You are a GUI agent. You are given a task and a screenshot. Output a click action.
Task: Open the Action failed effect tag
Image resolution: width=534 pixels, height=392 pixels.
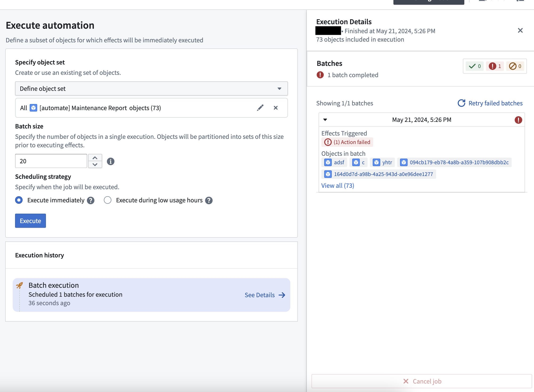pos(347,142)
